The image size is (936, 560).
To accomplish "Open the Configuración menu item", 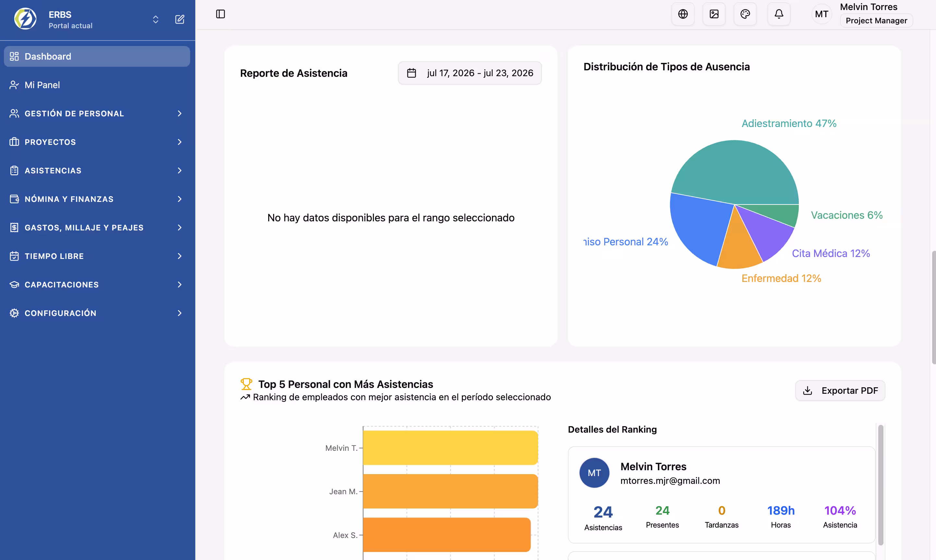I will 97,313.
